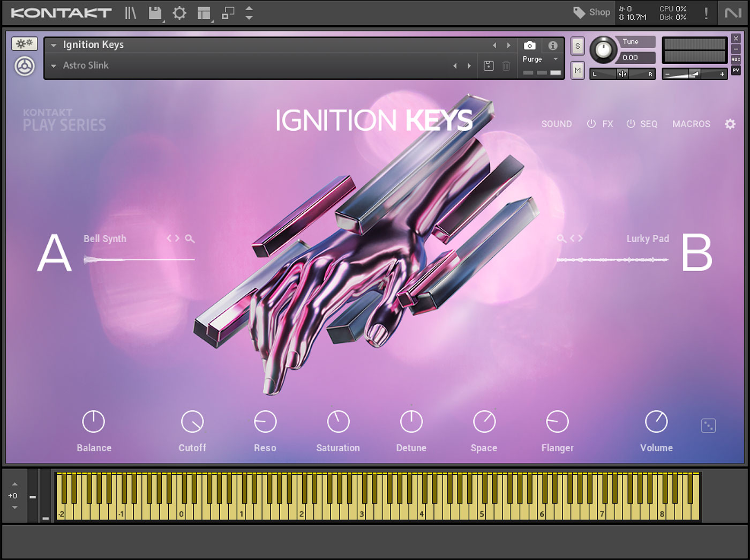
Task: Open the Shop
Action: 592,12
